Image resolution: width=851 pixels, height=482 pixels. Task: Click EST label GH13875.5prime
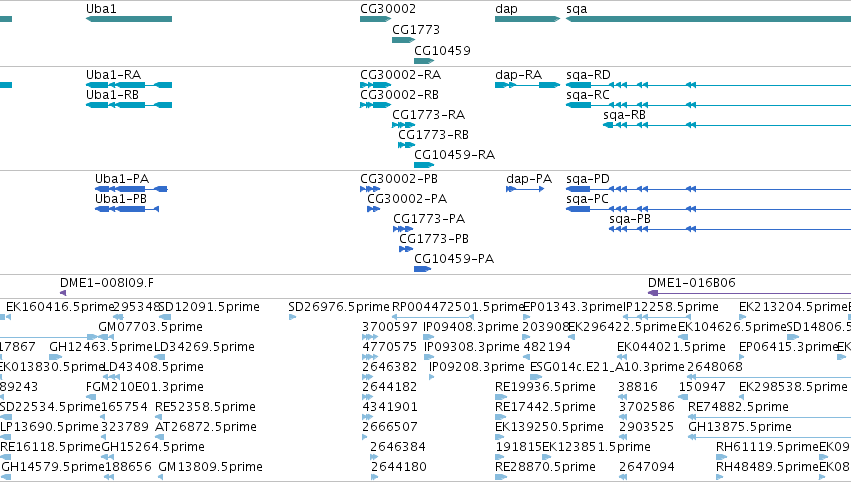(x=740, y=427)
